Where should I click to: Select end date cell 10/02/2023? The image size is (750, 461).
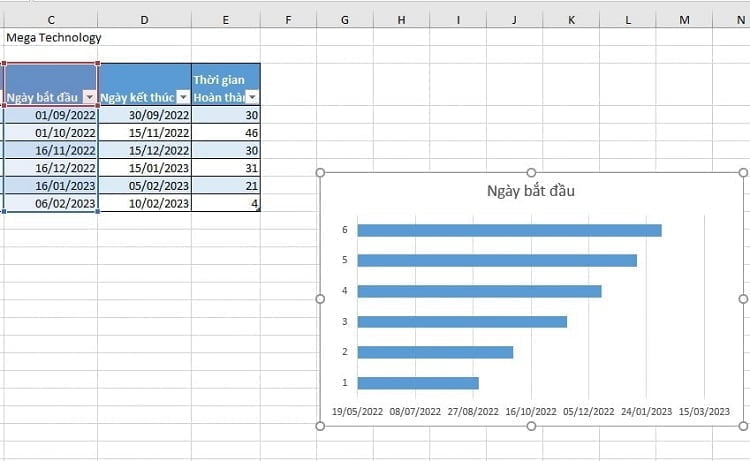pyautogui.click(x=145, y=203)
